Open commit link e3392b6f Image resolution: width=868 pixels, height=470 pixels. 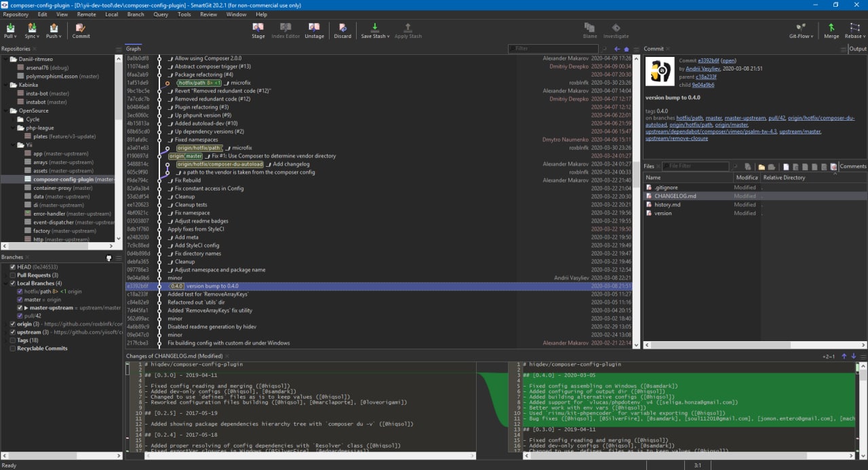coord(708,60)
